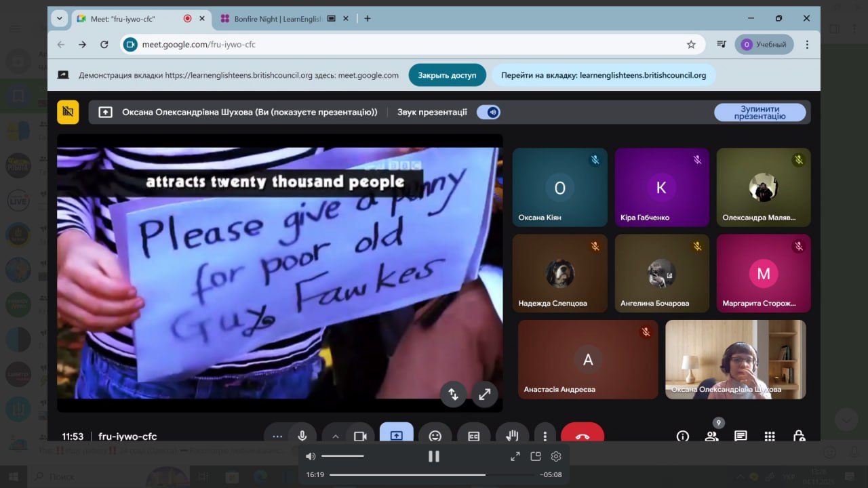Viewport: 868px width, 488px height.
Task: Open the participants list panel
Action: 711,436
